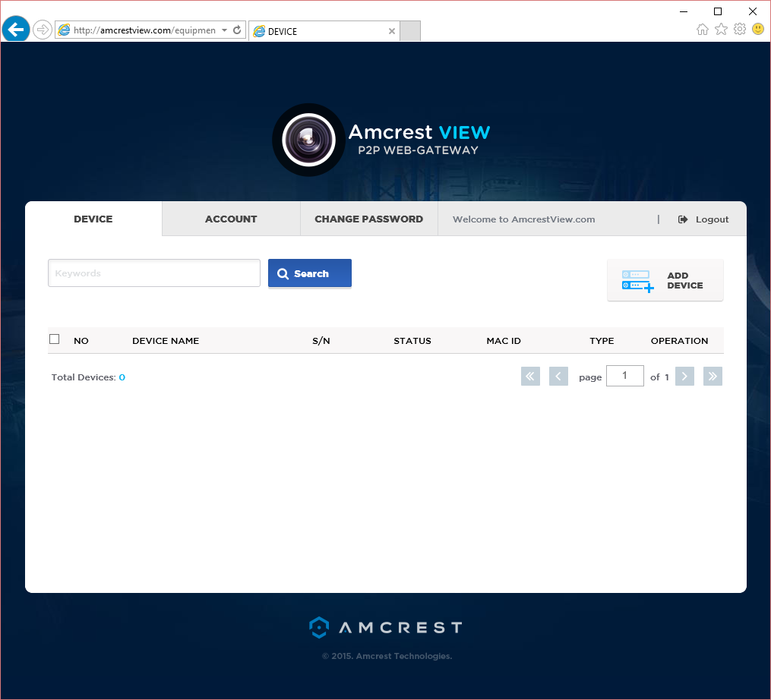Click the Logout link

coord(712,219)
